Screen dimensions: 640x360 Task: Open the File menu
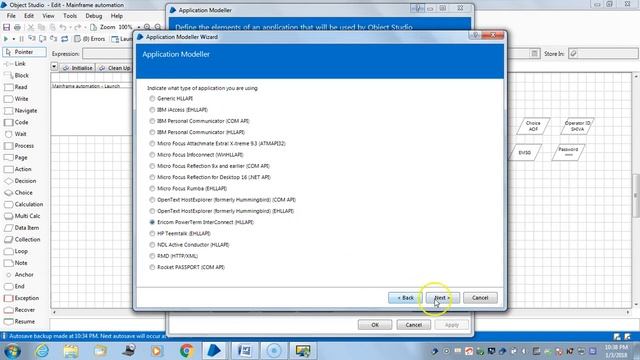[11, 16]
